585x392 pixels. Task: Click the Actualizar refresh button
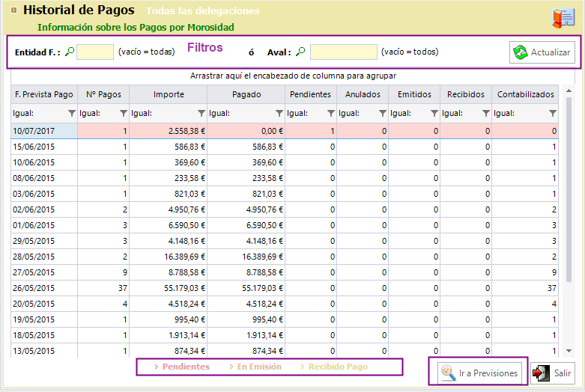point(542,52)
